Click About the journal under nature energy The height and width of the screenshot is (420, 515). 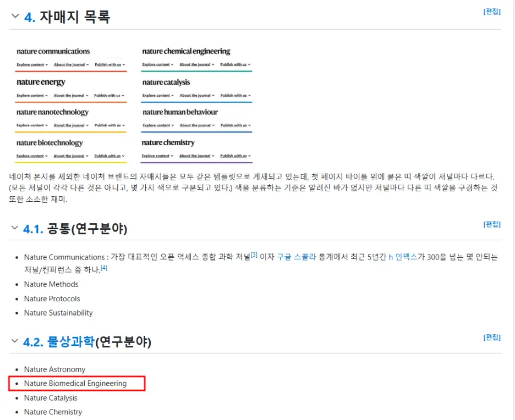(71, 96)
